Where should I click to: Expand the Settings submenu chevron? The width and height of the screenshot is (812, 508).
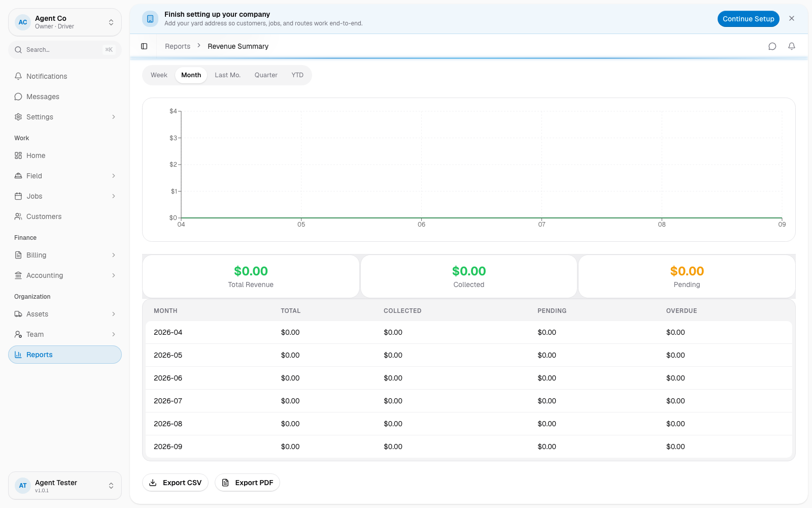click(114, 117)
